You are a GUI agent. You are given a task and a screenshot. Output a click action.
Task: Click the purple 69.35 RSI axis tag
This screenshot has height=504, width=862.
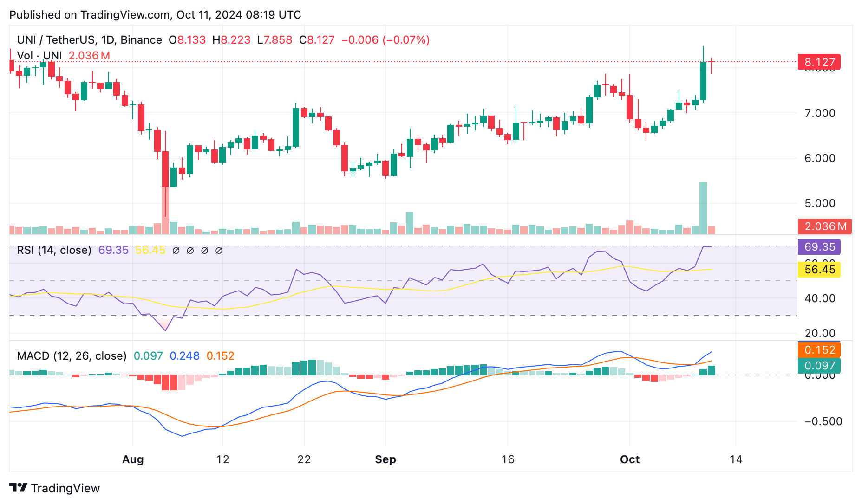819,247
